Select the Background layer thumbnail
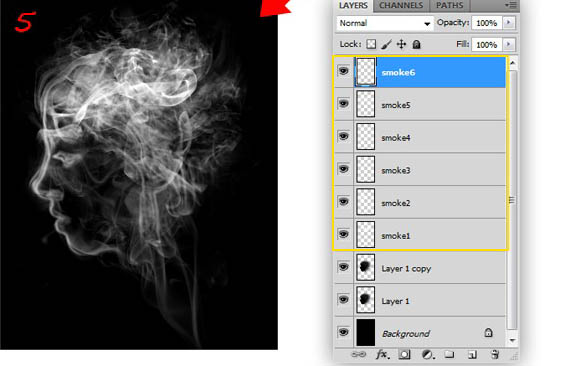Screen dimensions: 571x366 pyautogui.click(x=366, y=332)
